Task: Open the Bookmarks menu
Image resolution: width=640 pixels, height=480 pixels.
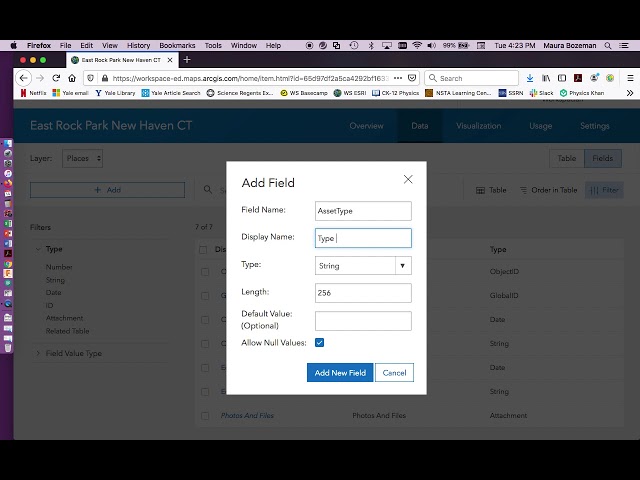Action: [x=177, y=45]
